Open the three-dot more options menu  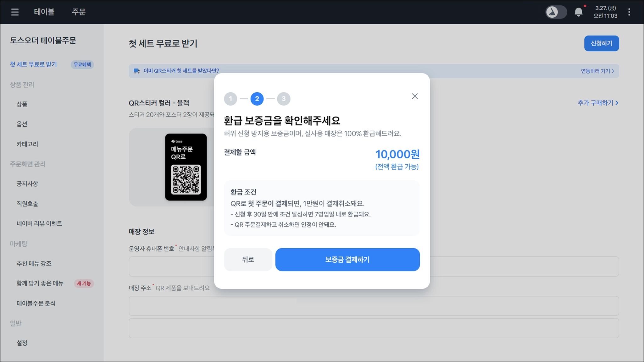coord(629,12)
